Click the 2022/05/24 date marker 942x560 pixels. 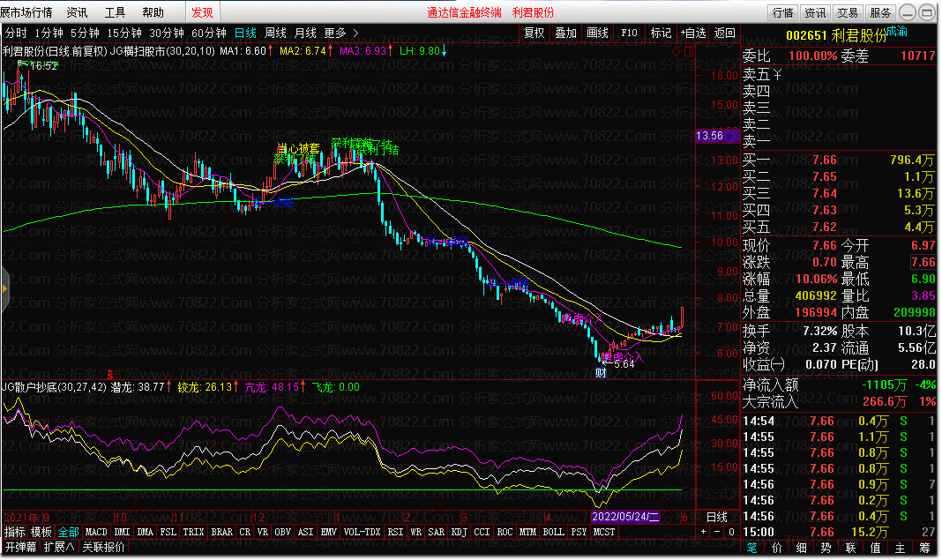click(625, 517)
